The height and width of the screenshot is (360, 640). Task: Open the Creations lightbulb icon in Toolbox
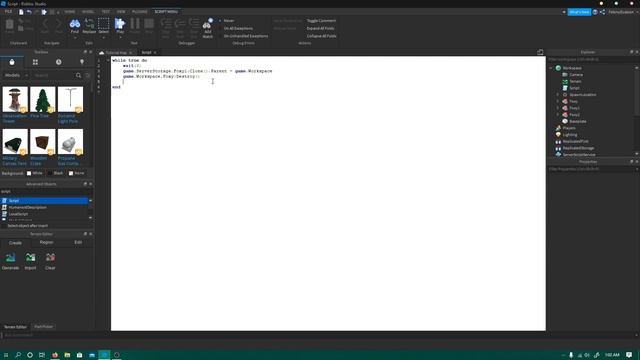[x=82, y=62]
